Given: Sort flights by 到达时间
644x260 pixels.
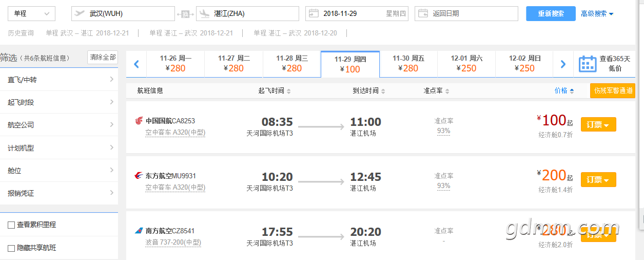Looking at the screenshot, I should coord(368,91).
